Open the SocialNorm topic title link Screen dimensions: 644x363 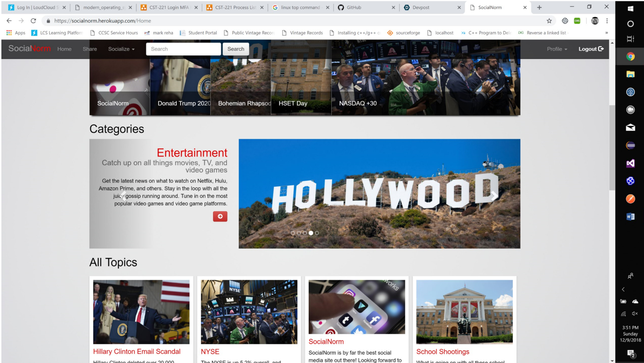point(326,341)
